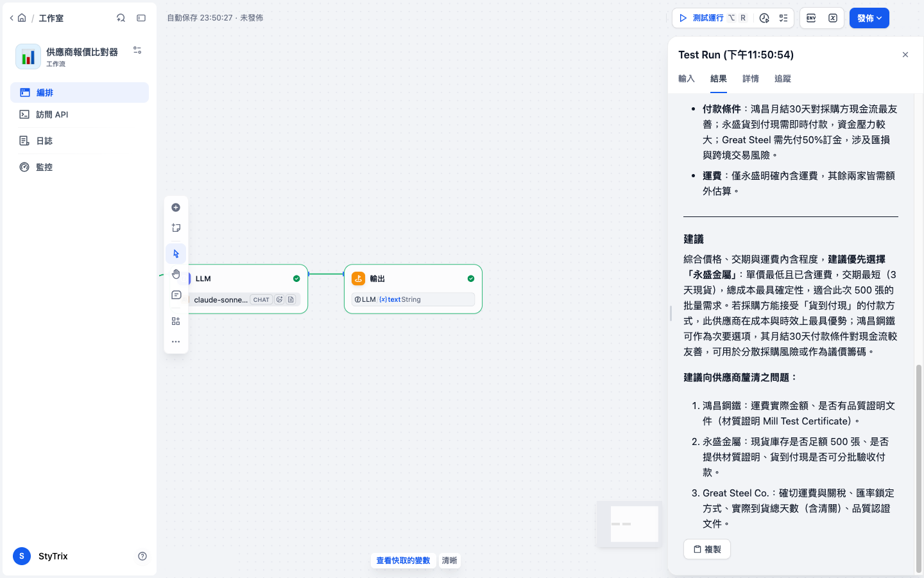Click 查看快取的變數 button
Screen dimensions: 924x578
tap(403, 561)
